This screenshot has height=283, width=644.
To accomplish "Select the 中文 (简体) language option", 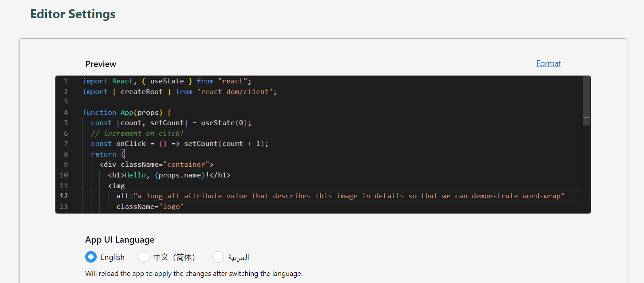I will [x=144, y=257].
